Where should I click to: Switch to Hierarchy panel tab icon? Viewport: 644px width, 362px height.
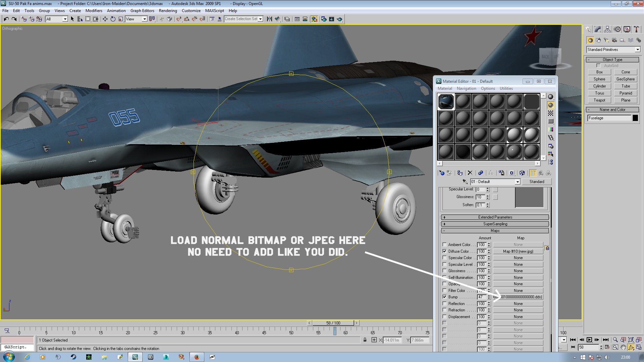pyautogui.click(x=607, y=29)
